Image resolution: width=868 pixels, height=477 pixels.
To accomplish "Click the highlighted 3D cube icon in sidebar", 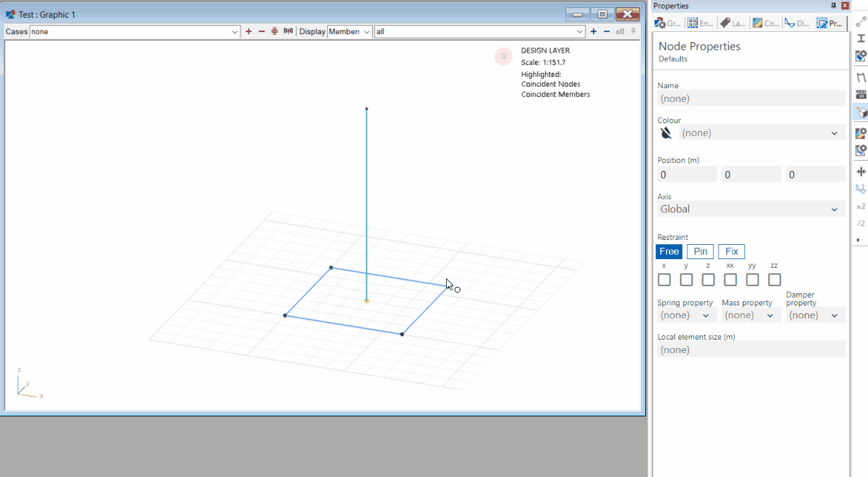I will [861, 112].
